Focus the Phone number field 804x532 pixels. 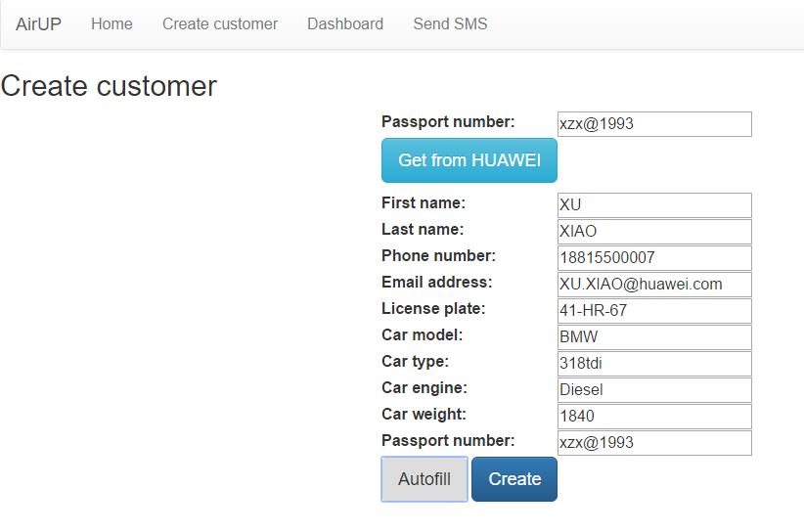(654, 258)
